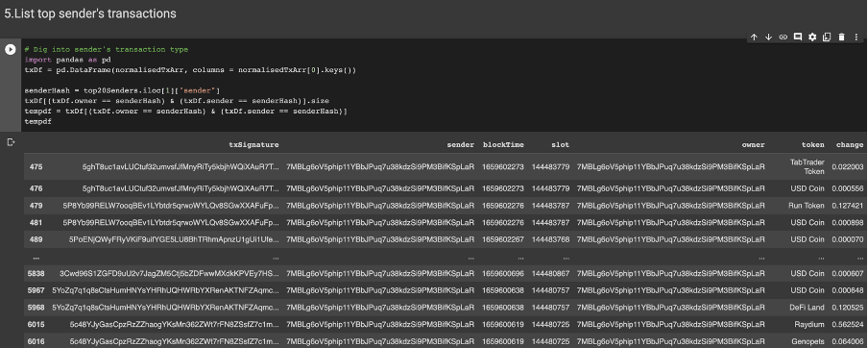868x348 pixels.
Task: Click row index 6016
Action: point(36,342)
